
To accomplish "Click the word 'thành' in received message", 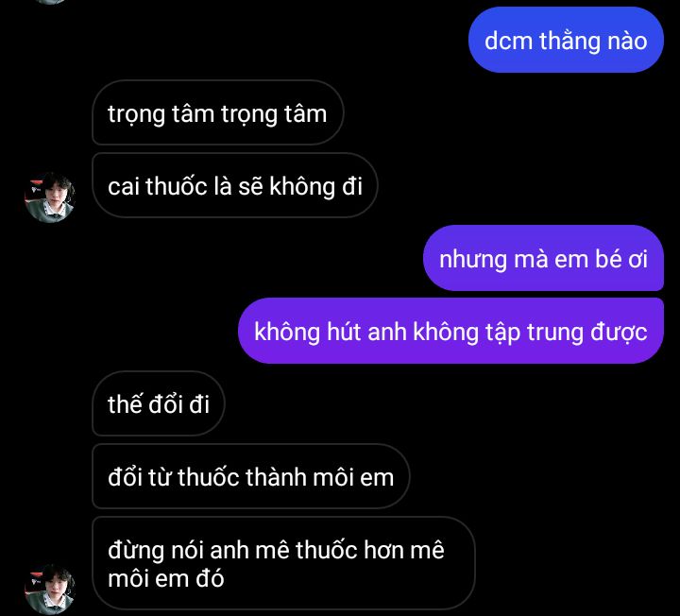I will tap(276, 477).
